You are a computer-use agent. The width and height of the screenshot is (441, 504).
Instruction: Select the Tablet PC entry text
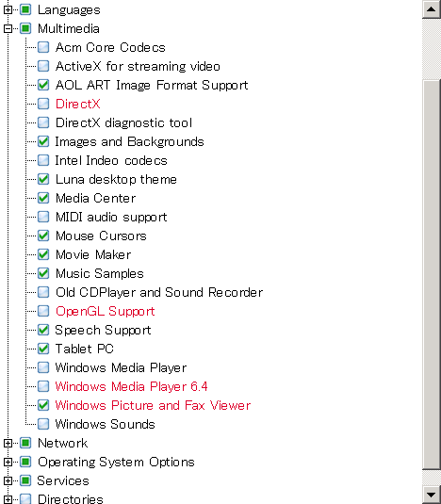pos(85,349)
